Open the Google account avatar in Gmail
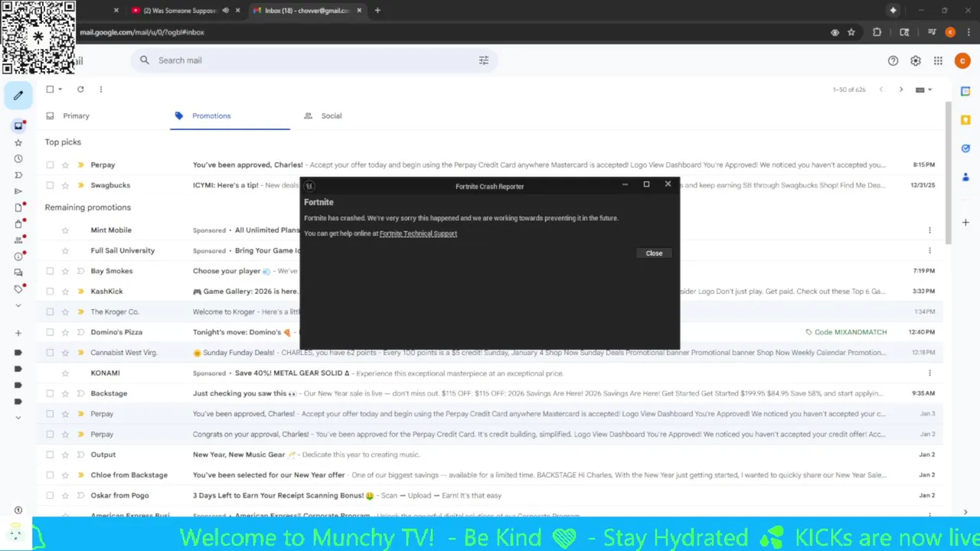Viewport: 980px width, 551px height. point(962,60)
